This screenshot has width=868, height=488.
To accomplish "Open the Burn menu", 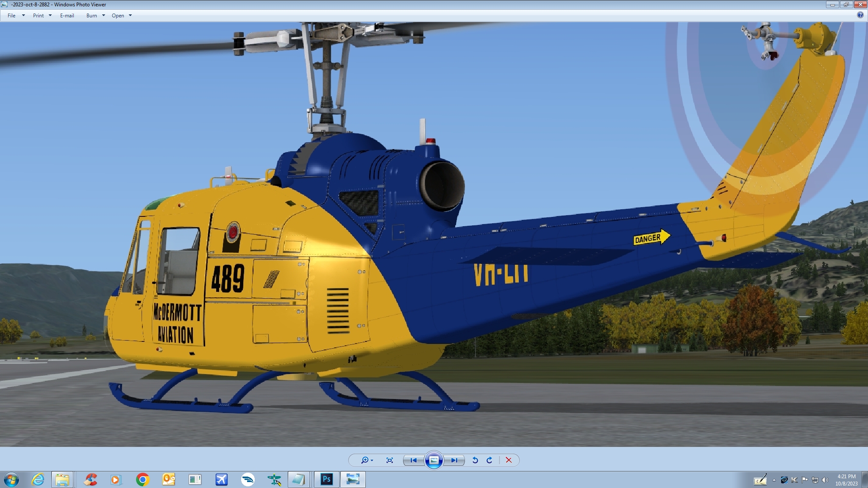I will click(92, 16).
